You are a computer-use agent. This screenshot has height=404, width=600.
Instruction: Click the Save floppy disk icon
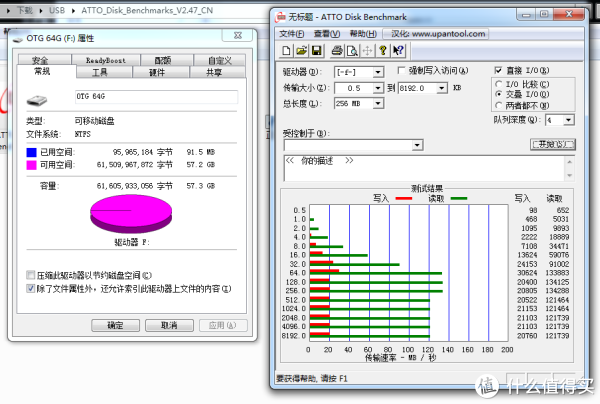tap(316, 50)
